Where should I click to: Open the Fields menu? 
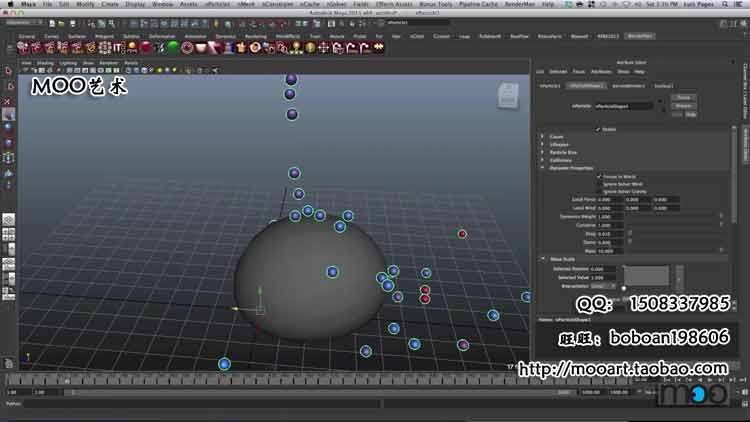tap(361, 4)
